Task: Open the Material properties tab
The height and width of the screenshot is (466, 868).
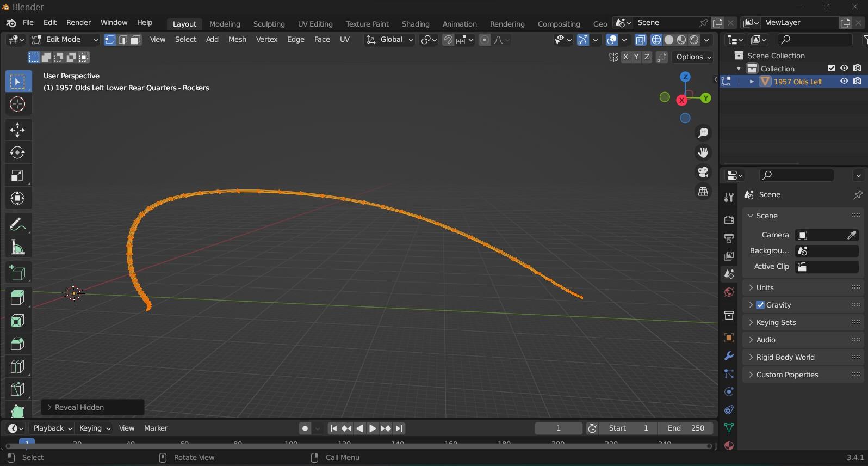Action: pyautogui.click(x=729, y=445)
